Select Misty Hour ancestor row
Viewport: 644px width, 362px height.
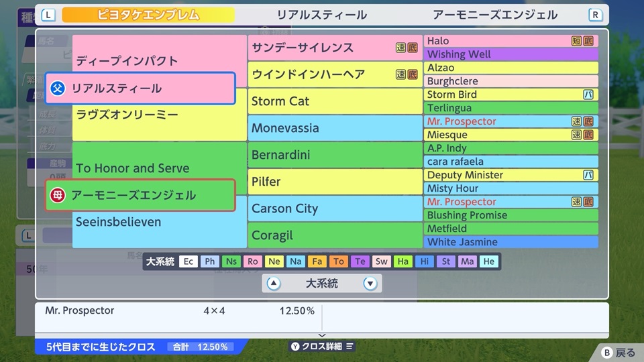[511, 188]
